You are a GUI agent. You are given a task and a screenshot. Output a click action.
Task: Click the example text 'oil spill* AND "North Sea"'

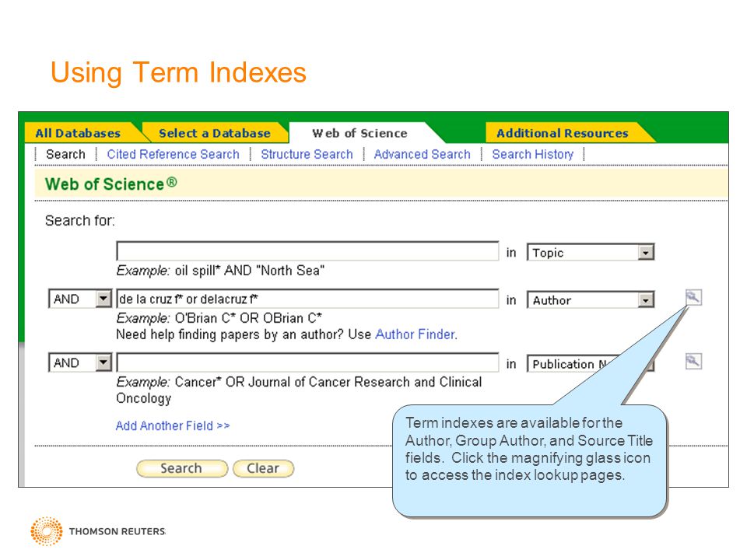click(250, 271)
